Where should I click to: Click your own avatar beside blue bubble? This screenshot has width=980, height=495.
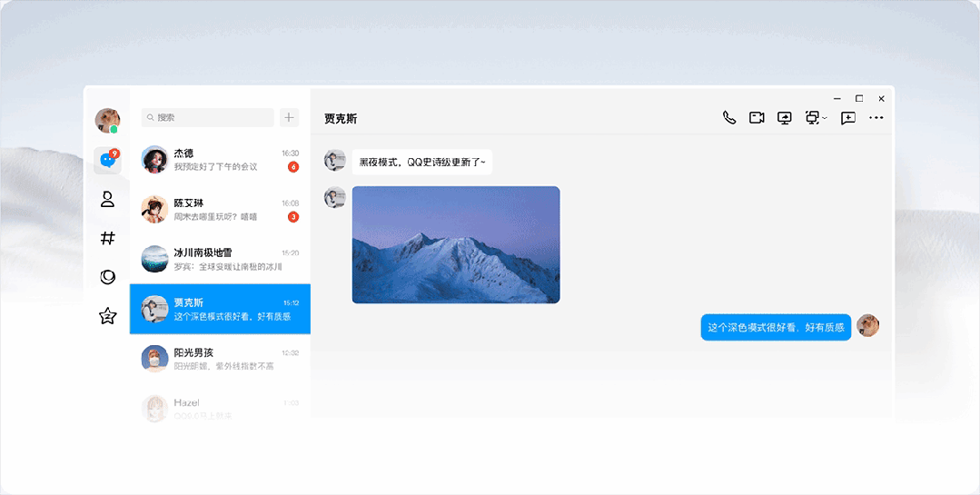click(867, 326)
